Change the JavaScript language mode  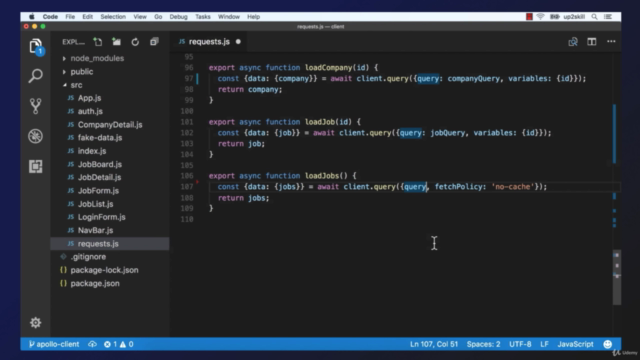[575, 344]
